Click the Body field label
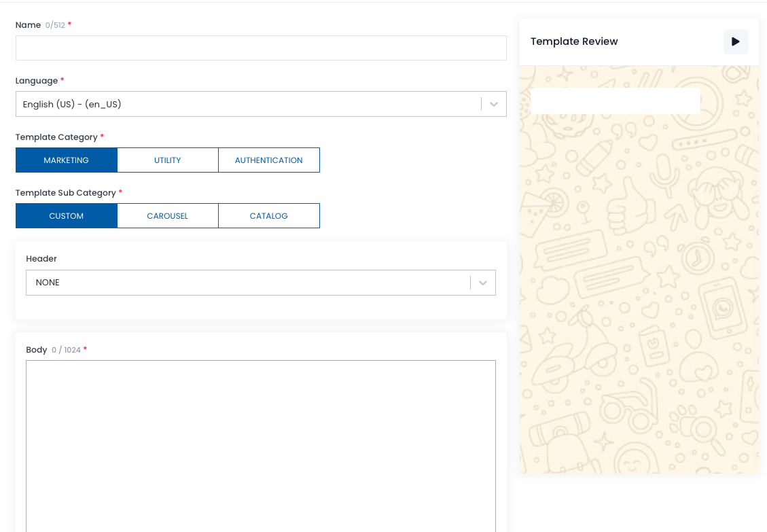Viewport: 767px width, 532px height. tap(36, 350)
